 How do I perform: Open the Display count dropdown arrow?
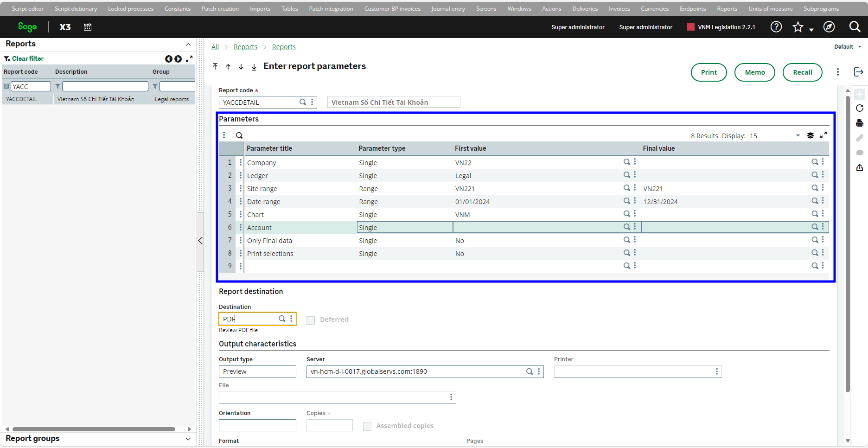tap(798, 135)
